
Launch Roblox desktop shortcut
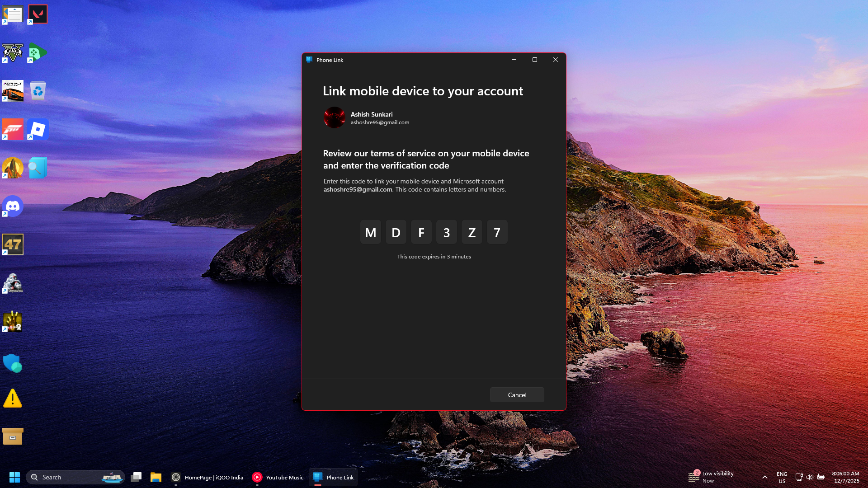38,130
